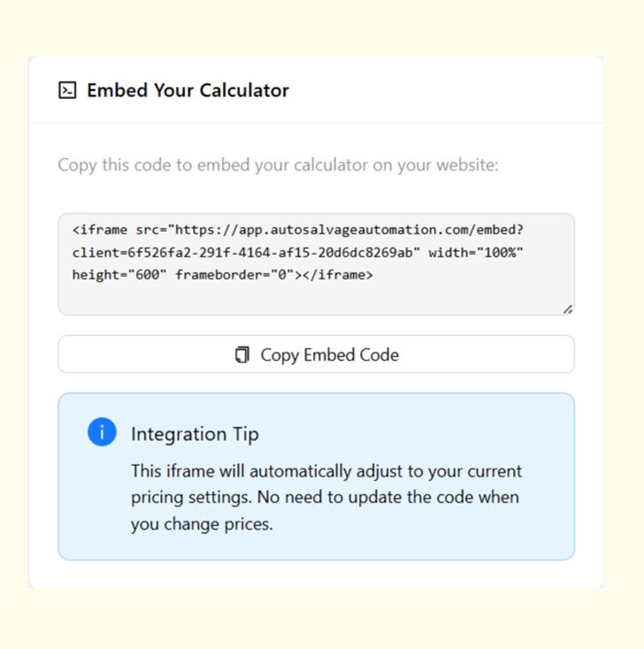Click the terminal icon beside Embed Your Calculator
This screenshot has height=649, width=644.
click(67, 90)
